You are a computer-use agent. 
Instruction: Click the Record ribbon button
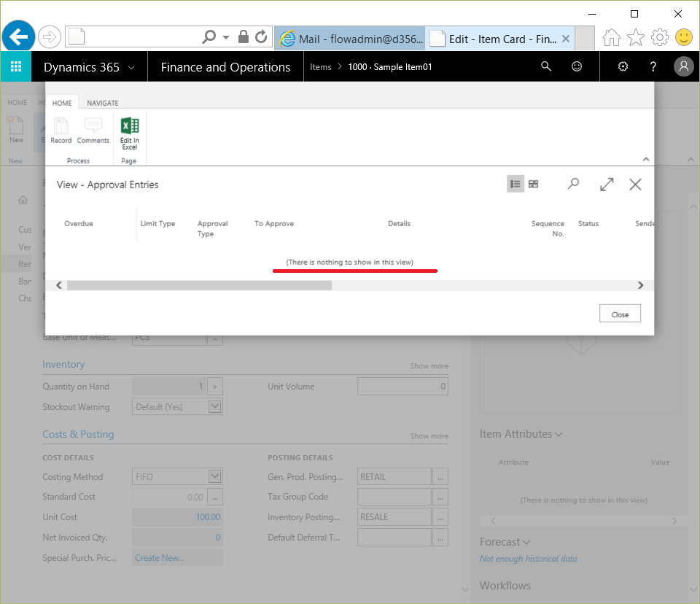(x=61, y=131)
